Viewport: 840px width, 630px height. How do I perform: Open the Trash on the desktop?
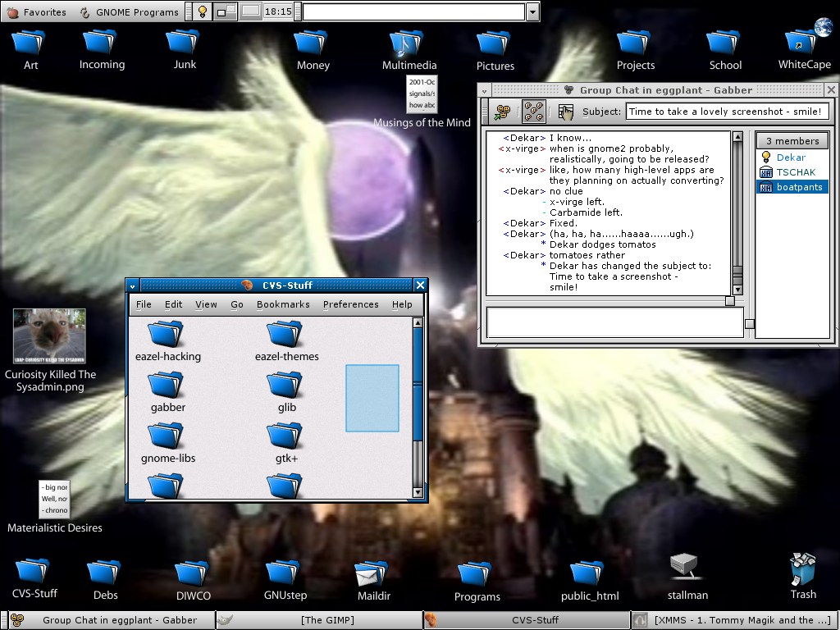803,577
